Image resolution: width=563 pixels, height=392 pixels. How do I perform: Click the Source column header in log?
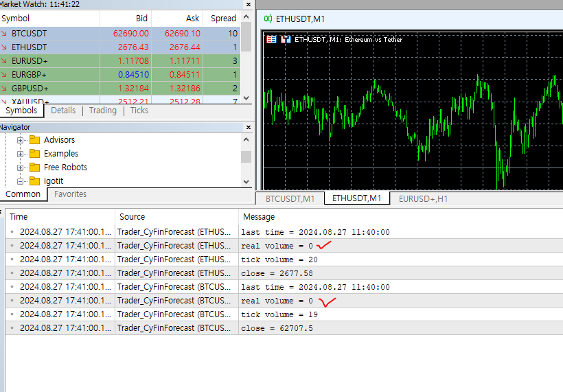(176, 217)
